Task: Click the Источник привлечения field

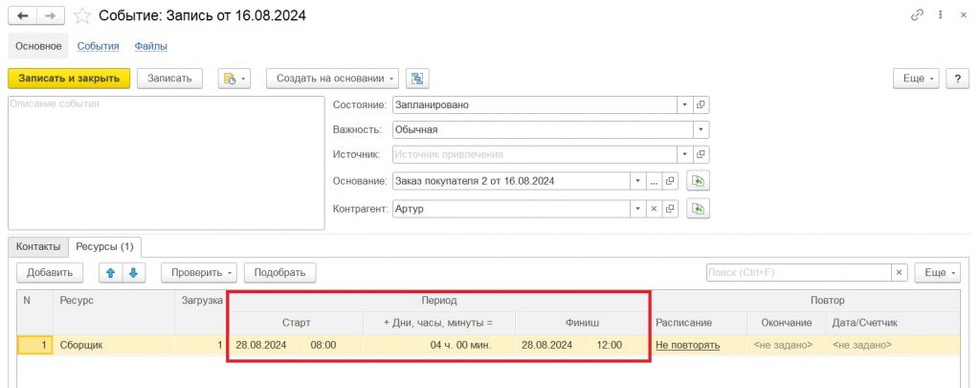Action: point(535,154)
